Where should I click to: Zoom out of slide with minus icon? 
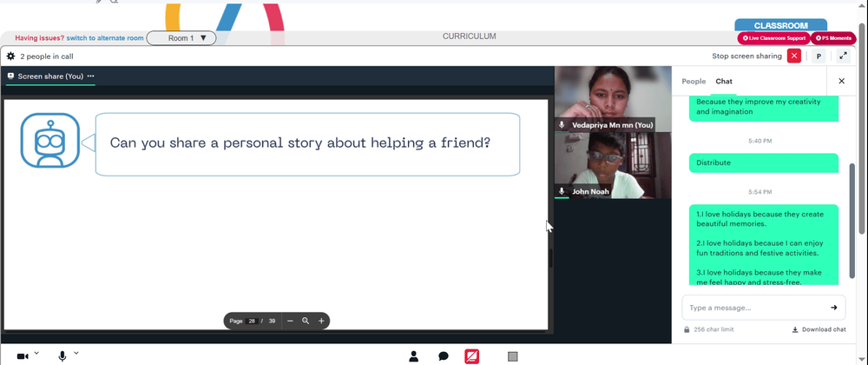(x=290, y=321)
